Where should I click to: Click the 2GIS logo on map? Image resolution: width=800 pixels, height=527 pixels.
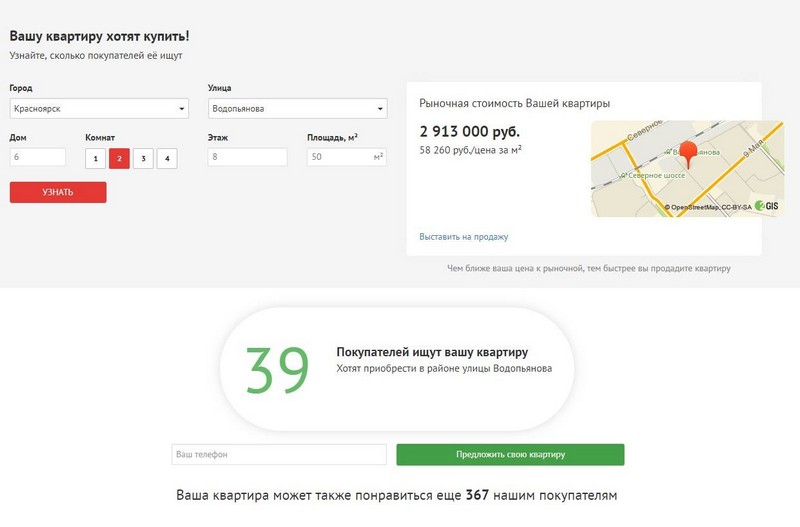766,206
